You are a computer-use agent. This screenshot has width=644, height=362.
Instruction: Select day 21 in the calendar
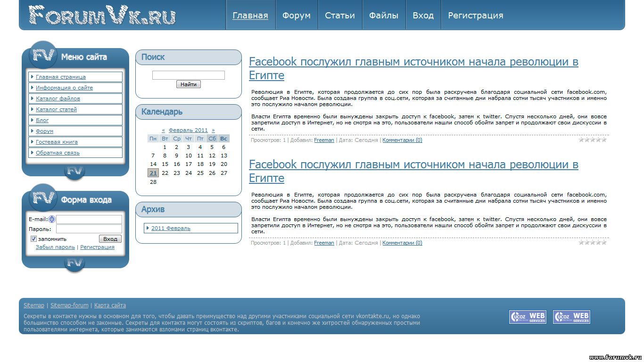[x=153, y=173]
